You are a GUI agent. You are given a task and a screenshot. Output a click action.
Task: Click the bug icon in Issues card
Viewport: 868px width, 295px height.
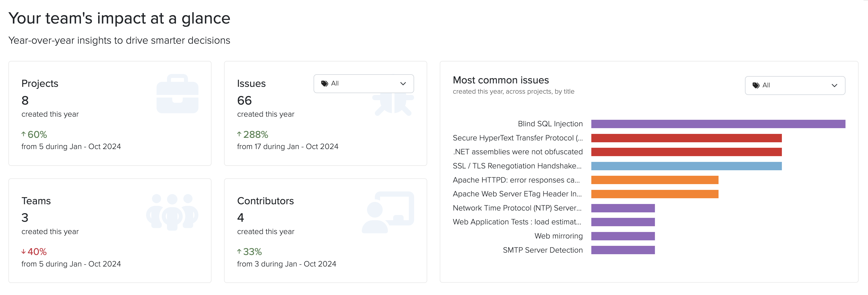pyautogui.click(x=393, y=104)
